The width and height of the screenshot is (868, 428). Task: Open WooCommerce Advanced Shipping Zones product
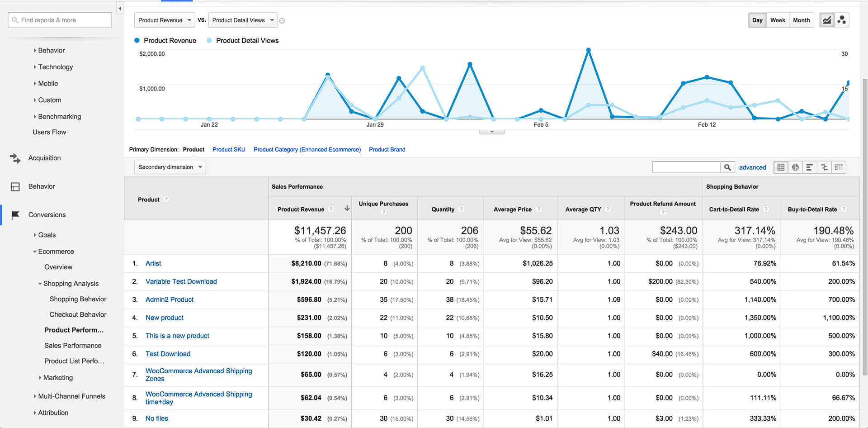(199, 375)
